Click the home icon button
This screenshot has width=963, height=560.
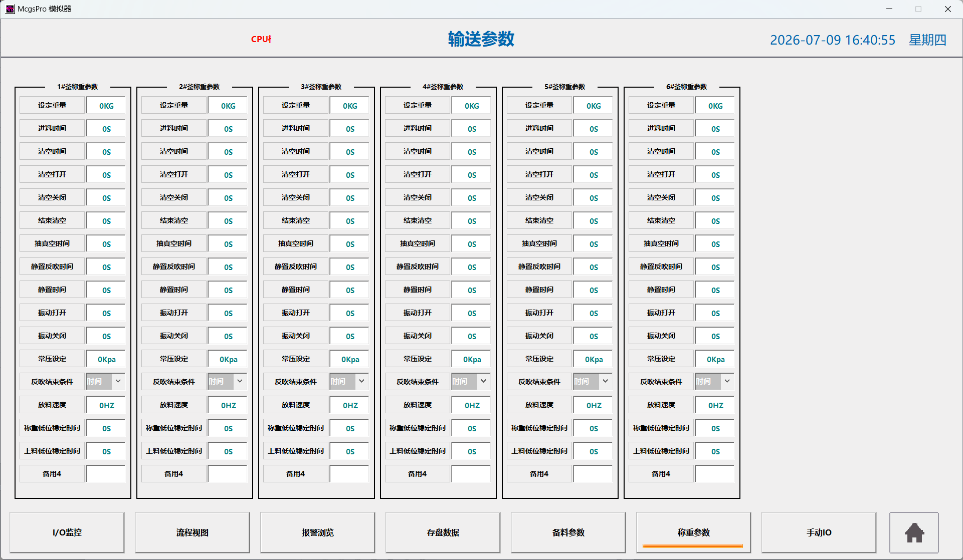pyautogui.click(x=914, y=532)
